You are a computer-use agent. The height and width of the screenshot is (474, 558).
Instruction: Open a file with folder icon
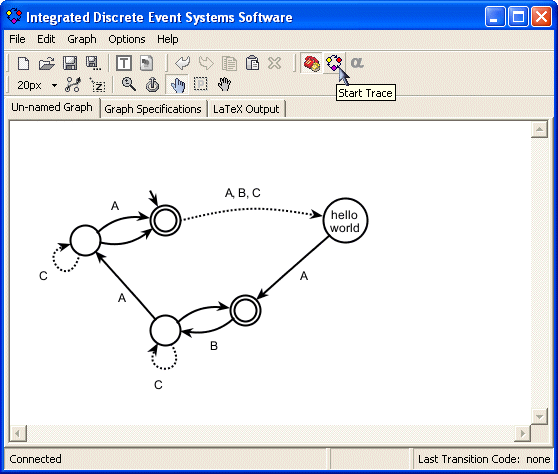(47, 64)
